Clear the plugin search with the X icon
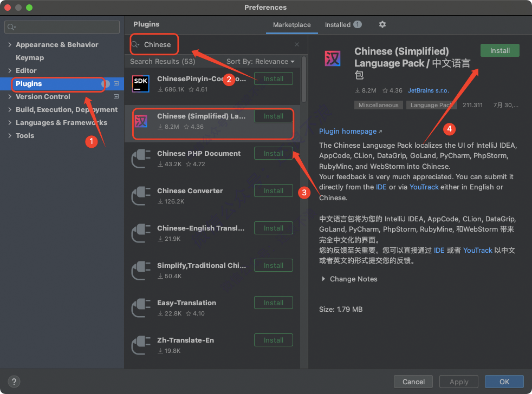Screen dimensions: 532x394 [297, 45]
